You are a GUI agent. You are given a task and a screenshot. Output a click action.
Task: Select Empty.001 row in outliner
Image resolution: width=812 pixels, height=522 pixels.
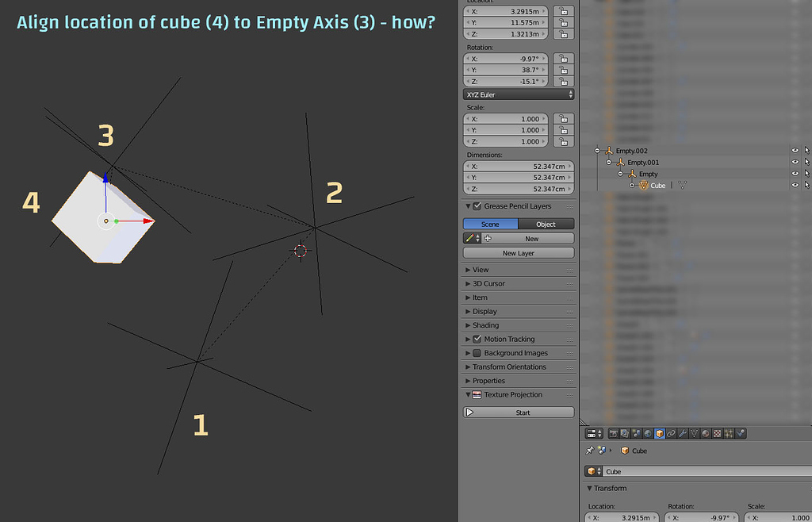(x=643, y=162)
